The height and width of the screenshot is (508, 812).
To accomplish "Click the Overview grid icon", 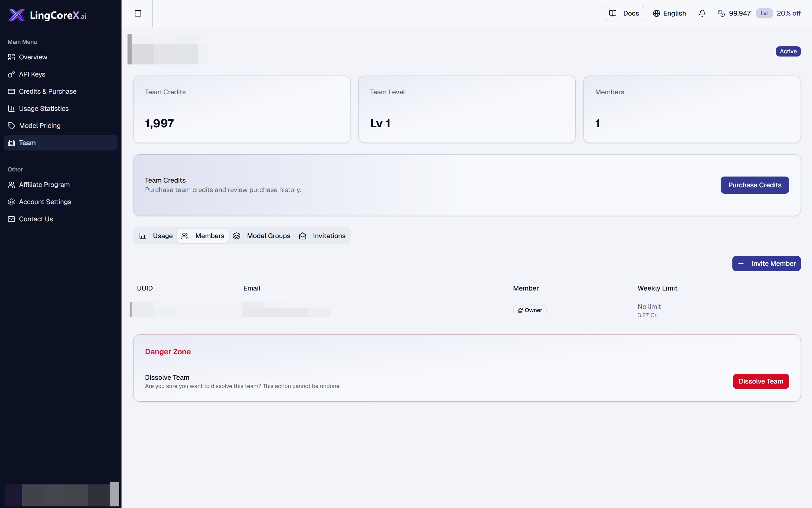I will (x=11, y=57).
